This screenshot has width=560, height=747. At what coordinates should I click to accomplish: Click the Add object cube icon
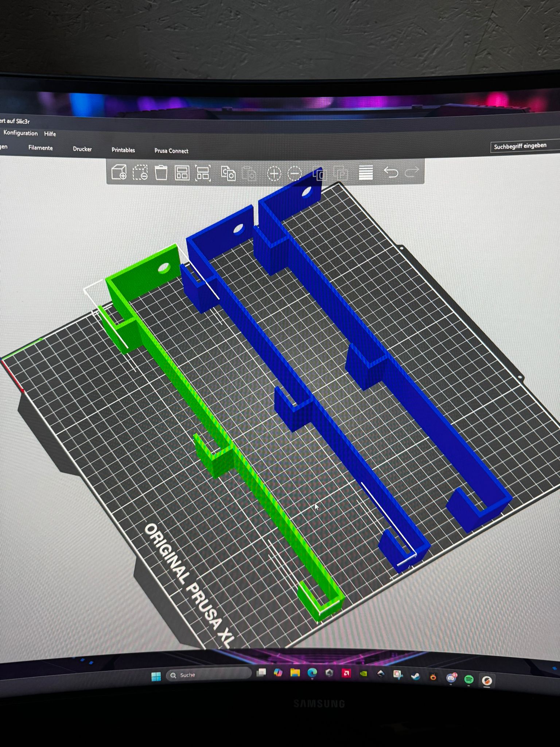pos(119,172)
